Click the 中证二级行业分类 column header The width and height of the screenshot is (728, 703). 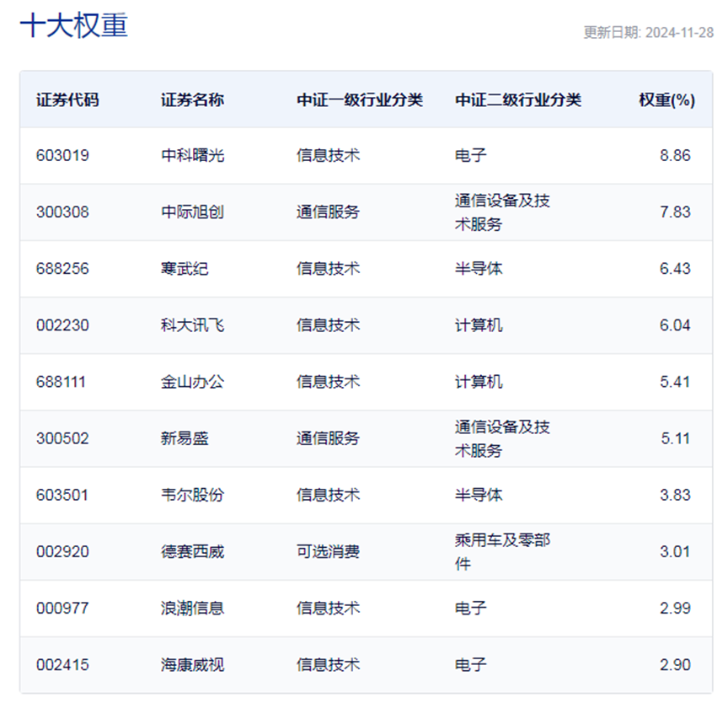518,99
